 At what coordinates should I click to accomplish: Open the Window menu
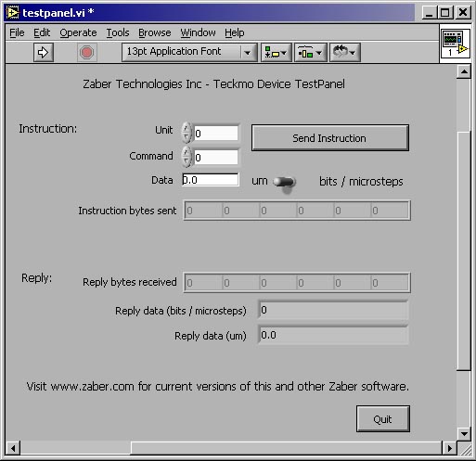coord(198,32)
